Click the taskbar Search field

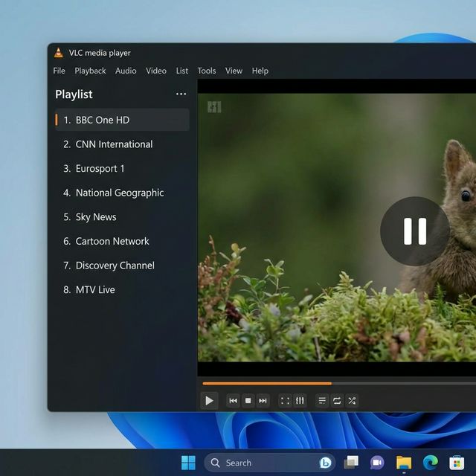269,463
